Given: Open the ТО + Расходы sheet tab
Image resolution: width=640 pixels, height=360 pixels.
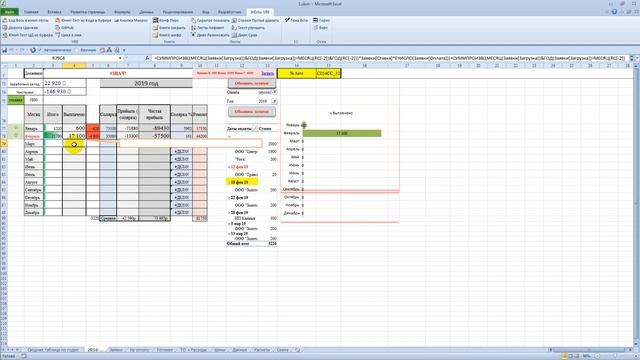Looking at the screenshot, I should pos(193,350).
